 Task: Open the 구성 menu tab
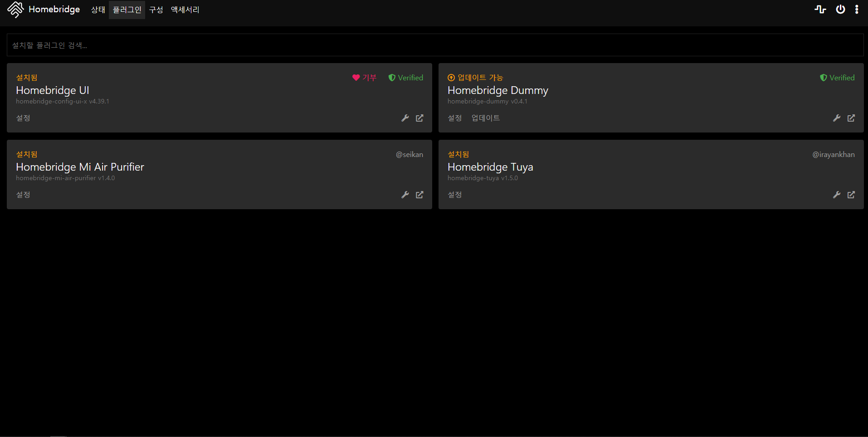pyautogui.click(x=156, y=10)
